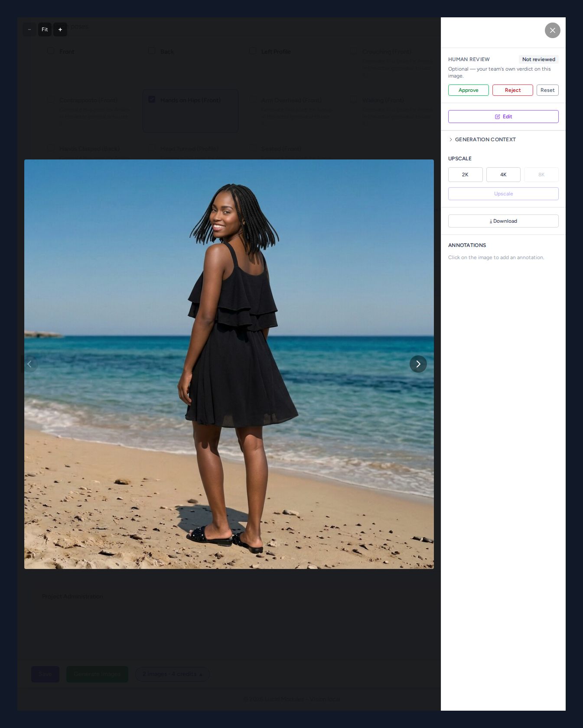Toggle the Front pose checkbox

[51, 51]
